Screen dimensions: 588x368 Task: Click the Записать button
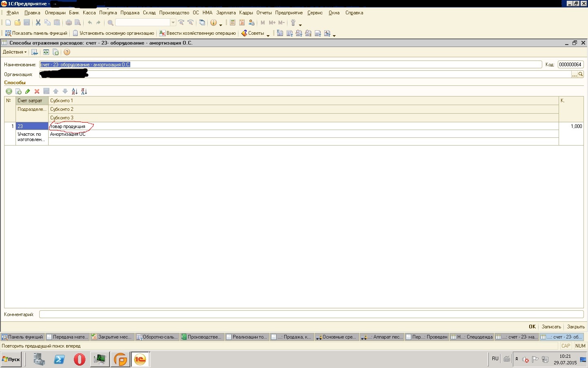(551, 327)
